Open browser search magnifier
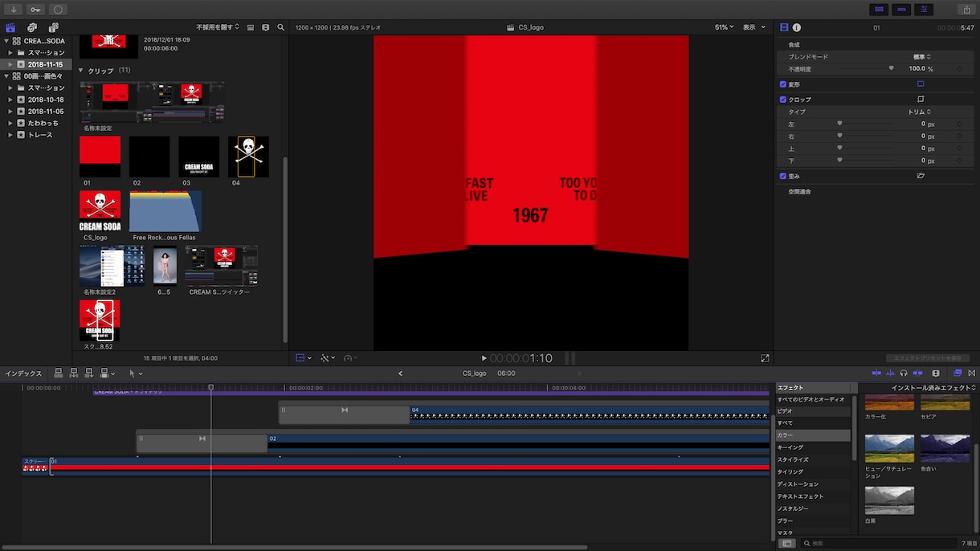The image size is (980, 551). coord(280,27)
